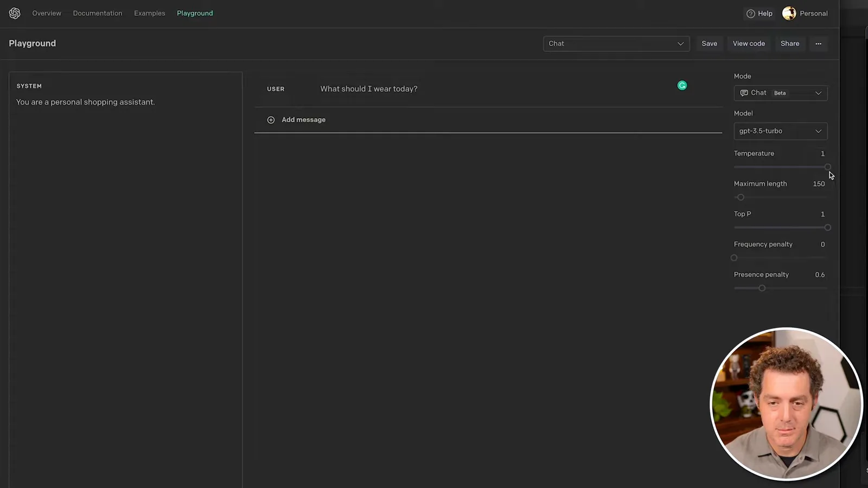Image resolution: width=868 pixels, height=488 pixels.
Task: Click the Presence penalty value 0.6
Action: click(x=820, y=275)
